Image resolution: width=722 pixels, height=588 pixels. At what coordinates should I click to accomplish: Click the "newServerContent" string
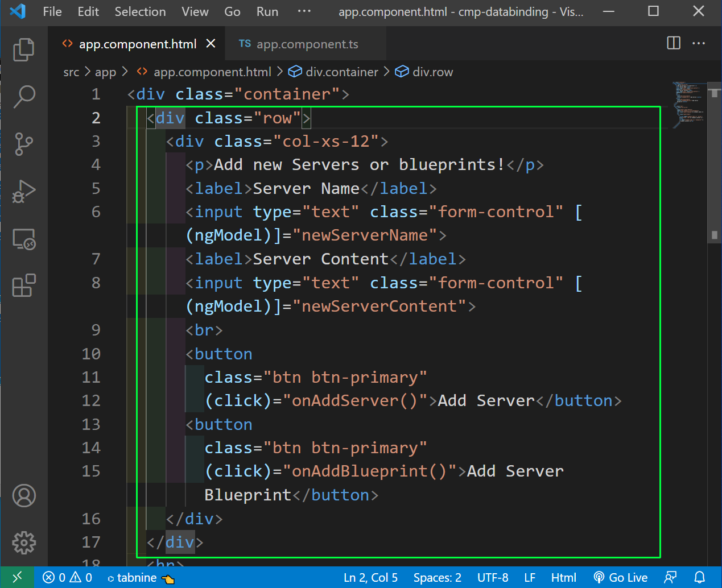click(379, 306)
